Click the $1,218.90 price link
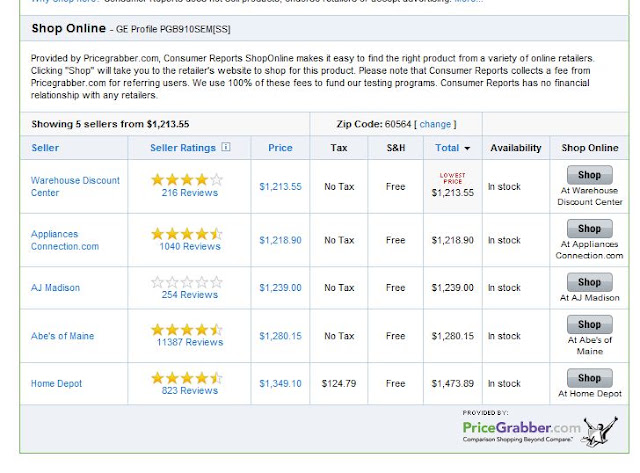Viewport: 640px width, 473px height. coord(280,240)
